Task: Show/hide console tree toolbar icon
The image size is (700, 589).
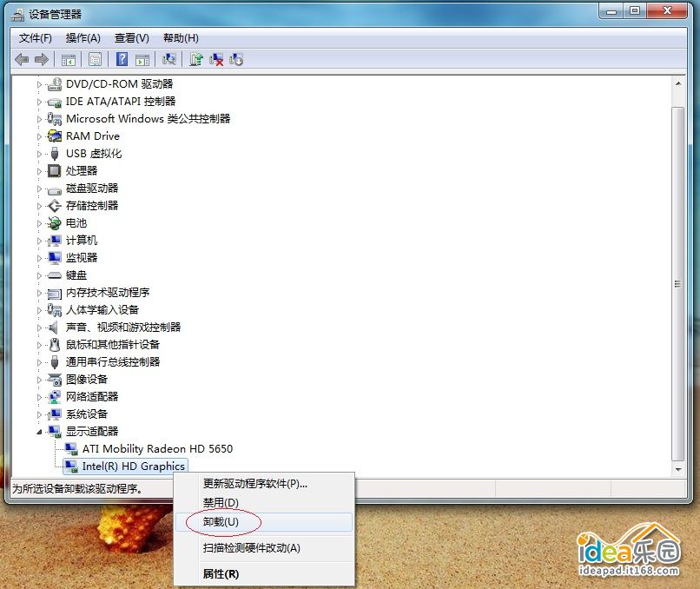Action: (69, 59)
